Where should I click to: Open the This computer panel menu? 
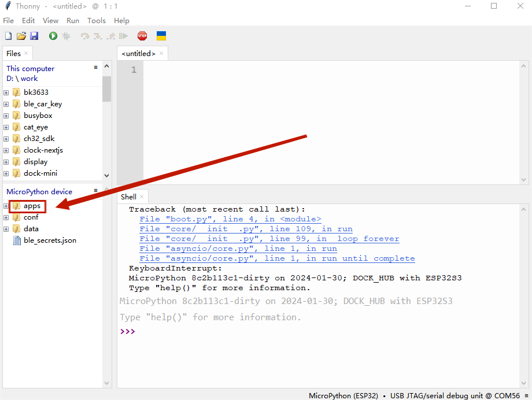pos(96,68)
